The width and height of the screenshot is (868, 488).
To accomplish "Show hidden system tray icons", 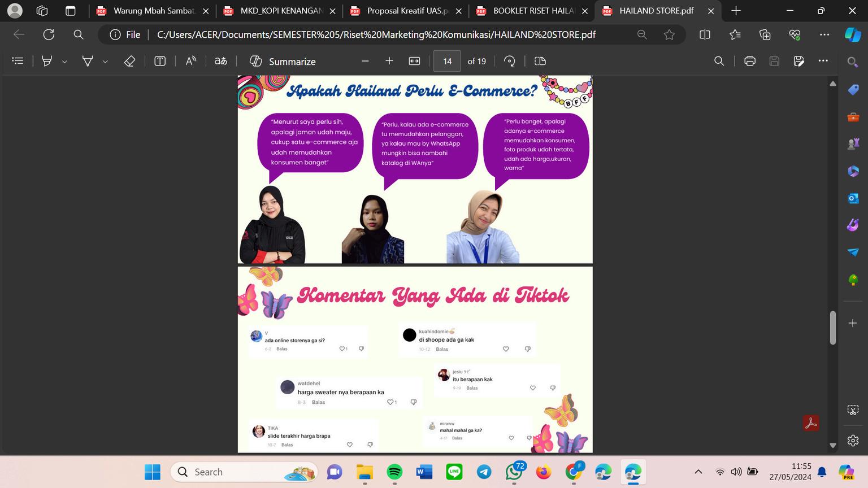I will [698, 472].
